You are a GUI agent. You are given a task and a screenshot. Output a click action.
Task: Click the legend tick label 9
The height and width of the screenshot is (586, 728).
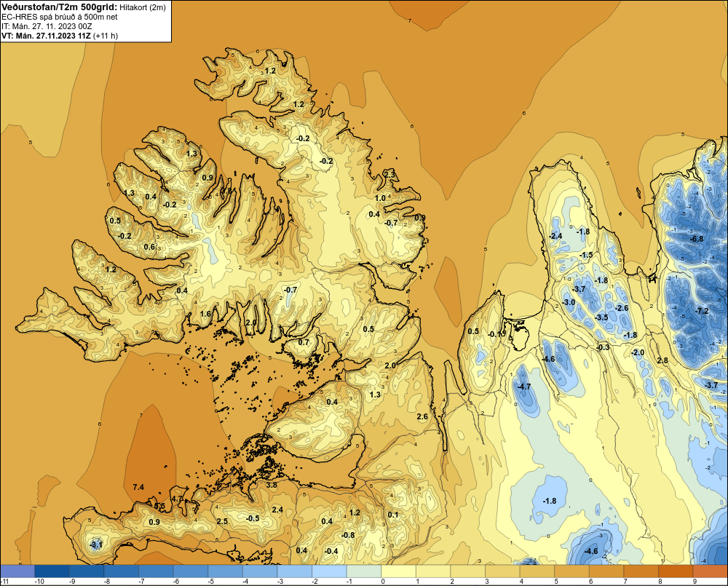(695, 582)
